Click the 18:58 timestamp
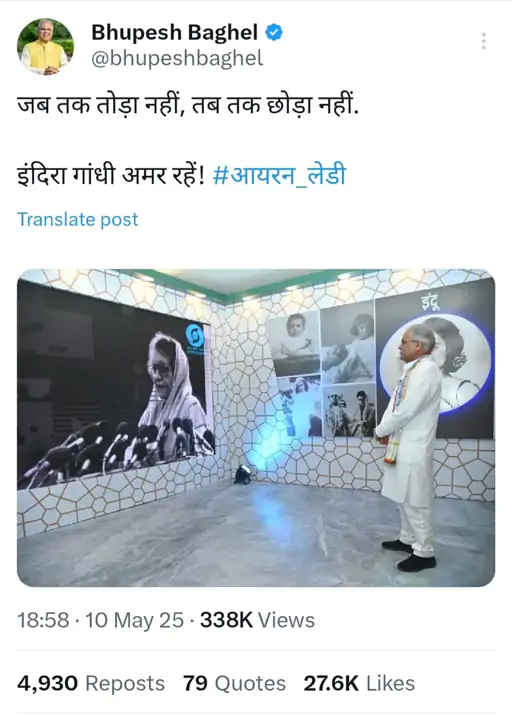This screenshot has width=512, height=715. (43, 621)
